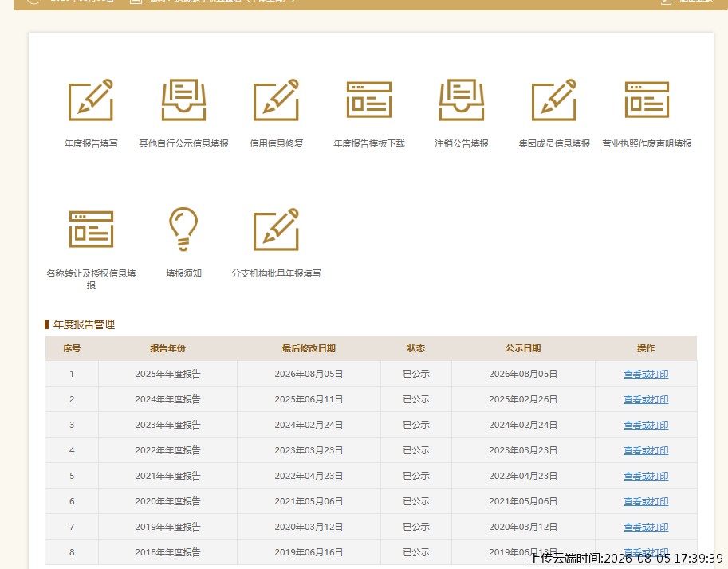
Task: Click last-modified date 2025年06月11日
Action: coord(309,399)
